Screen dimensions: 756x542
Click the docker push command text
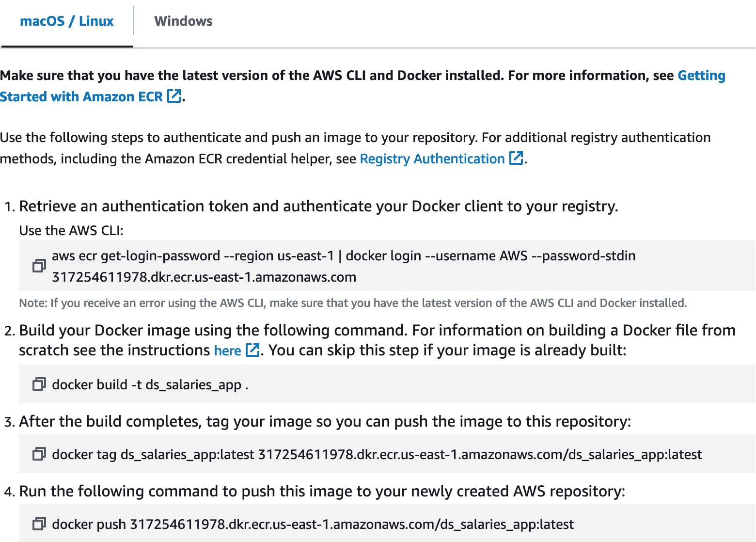(x=313, y=524)
